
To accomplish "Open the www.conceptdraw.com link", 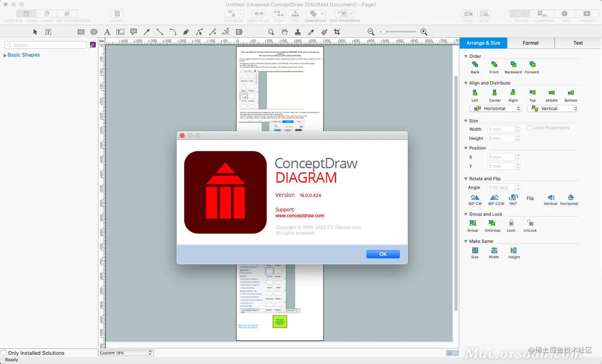I will click(x=299, y=216).
